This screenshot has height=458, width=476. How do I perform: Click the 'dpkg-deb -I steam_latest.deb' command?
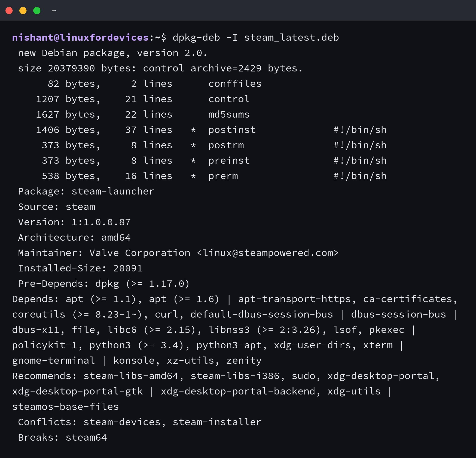256,37
